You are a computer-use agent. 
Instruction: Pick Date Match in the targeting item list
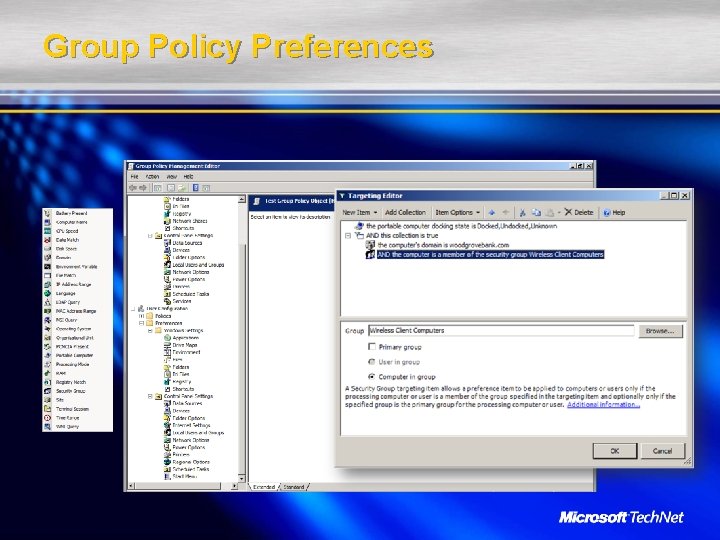[x=68, y=240]
